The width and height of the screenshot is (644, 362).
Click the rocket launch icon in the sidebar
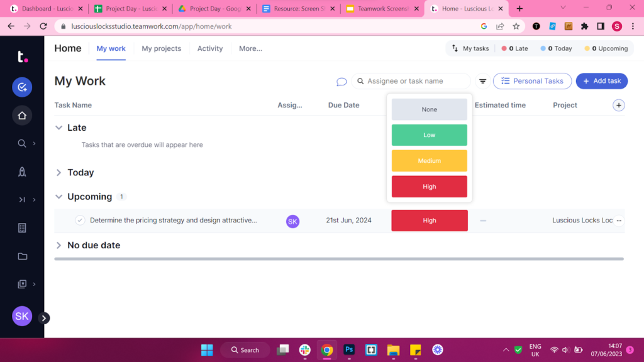(22, 172)
